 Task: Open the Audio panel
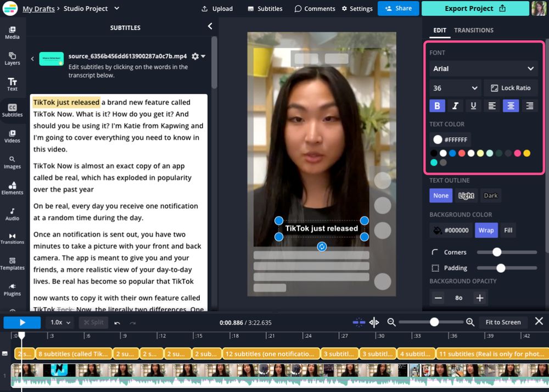coord(12,214)
